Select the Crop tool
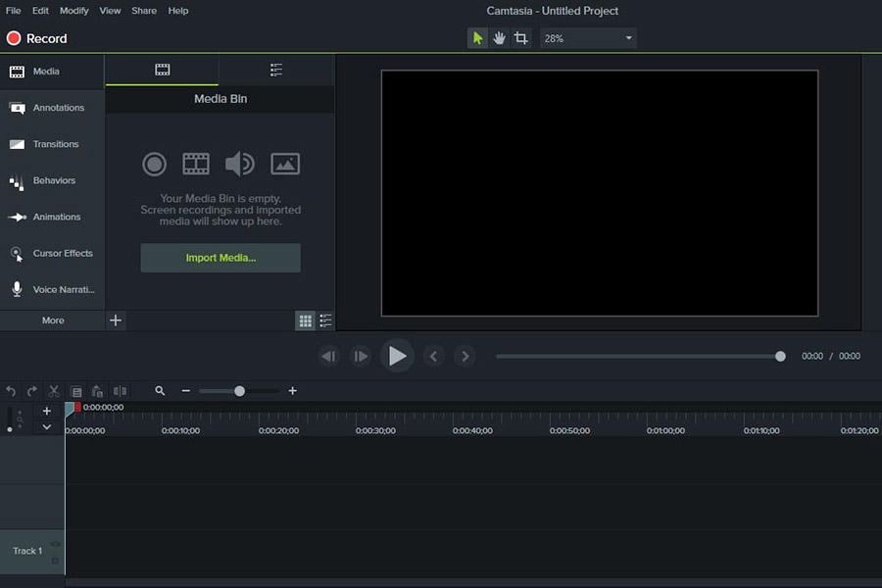The height and width of the screenshot is (588, 882). pos(521,38)
